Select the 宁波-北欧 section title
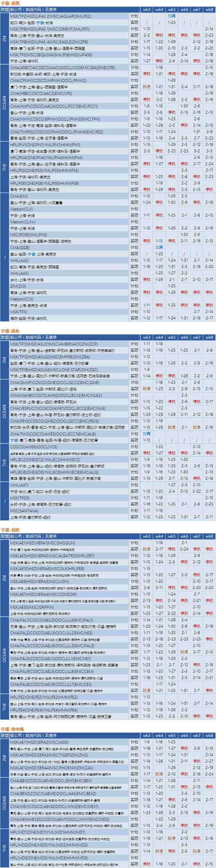This screenshot has height=868, width=216. coord(10,530)
